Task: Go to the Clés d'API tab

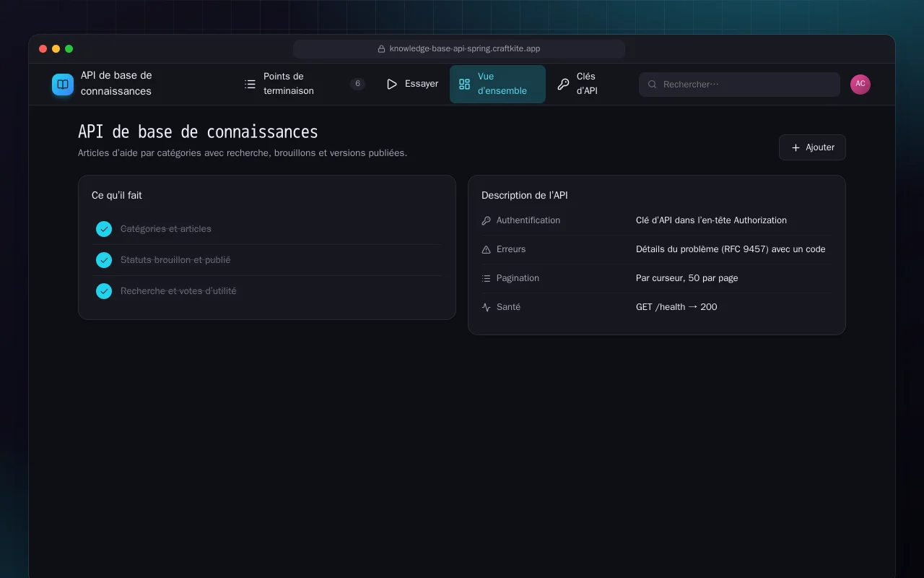Action: (x=582, y=85)
